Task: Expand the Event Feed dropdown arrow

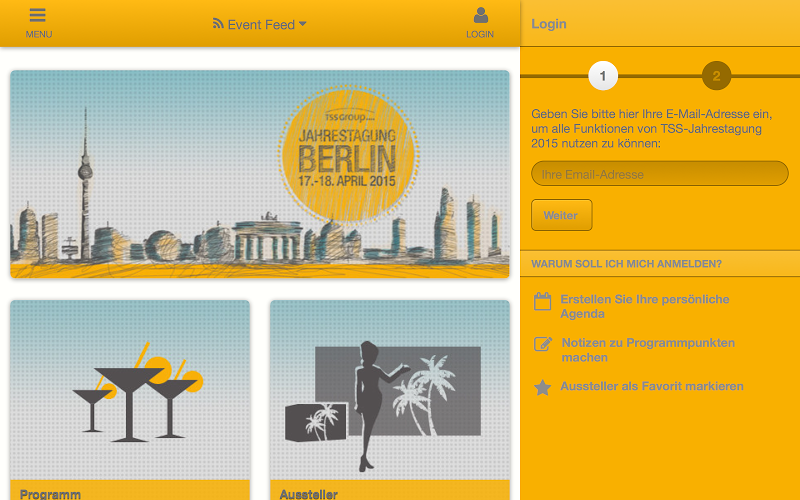Action: pyautogui.click(x=303, y=23)
